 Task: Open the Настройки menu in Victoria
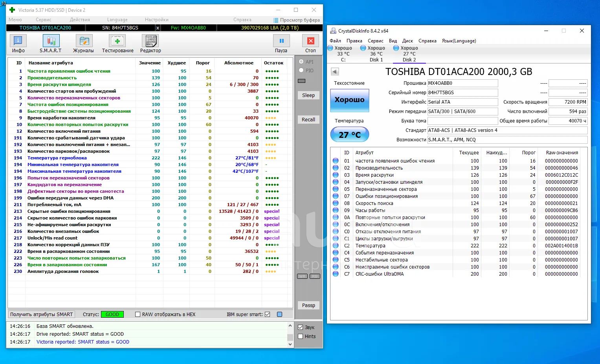[157, 20]
